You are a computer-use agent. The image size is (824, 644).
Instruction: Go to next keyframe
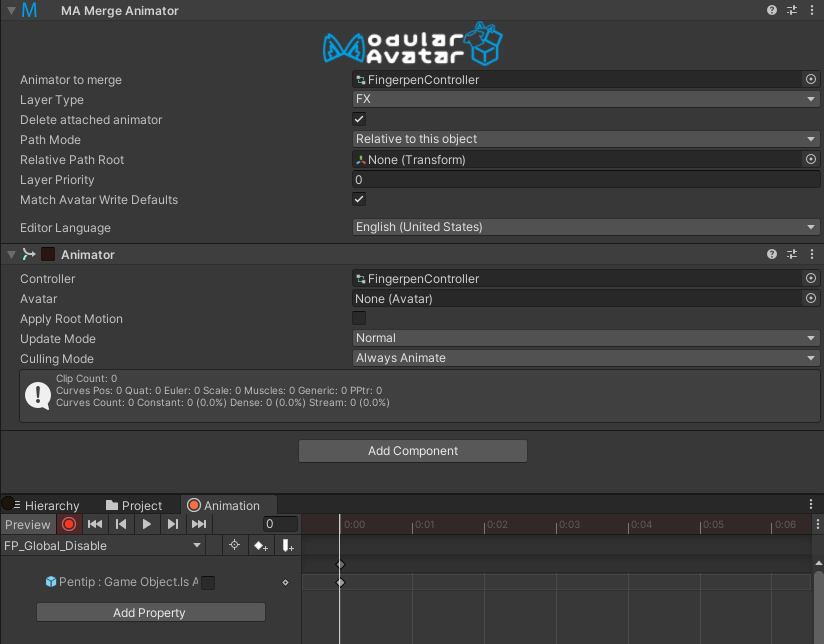(172, 524)
